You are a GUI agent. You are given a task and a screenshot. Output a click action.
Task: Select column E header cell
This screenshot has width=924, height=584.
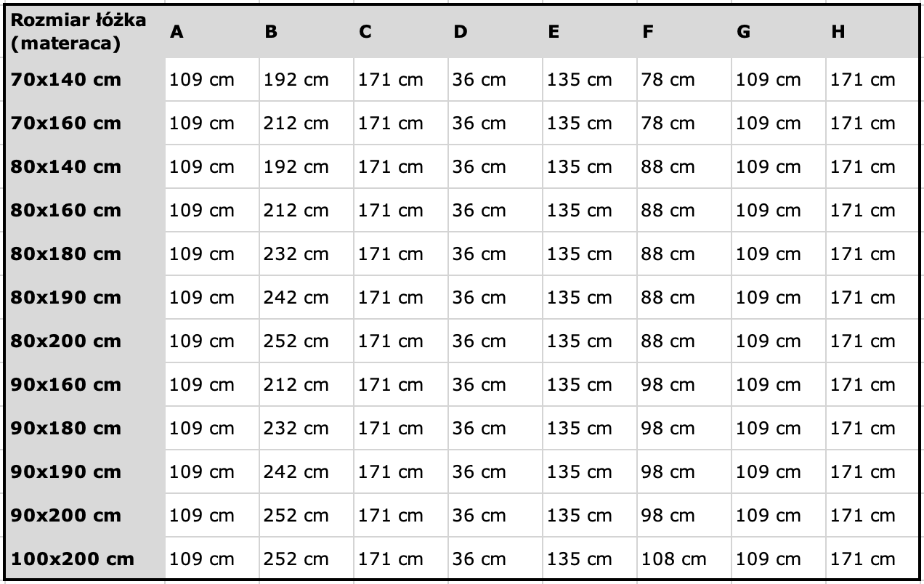(590, 32)
